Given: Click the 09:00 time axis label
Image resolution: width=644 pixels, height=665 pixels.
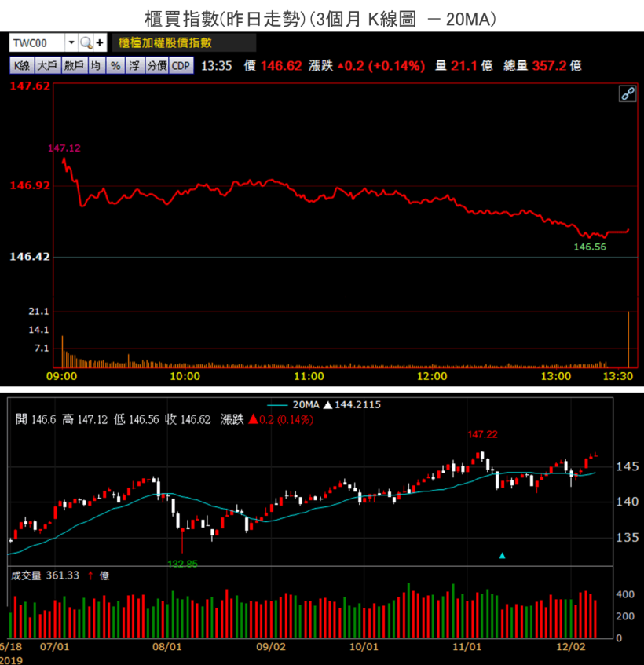Looking at the screenshot, I should (61, 376).
